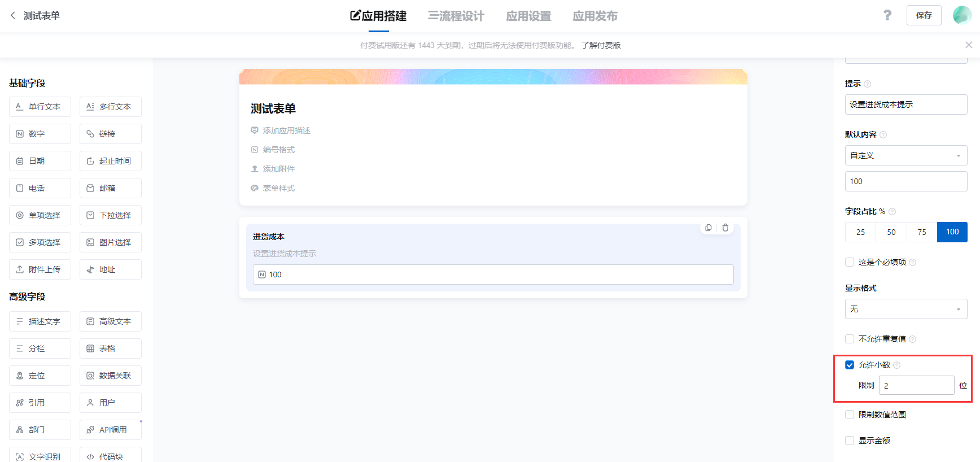Add a 引用 reference field
The height and width of the screenshot is (462, 980).
point(40,403)
